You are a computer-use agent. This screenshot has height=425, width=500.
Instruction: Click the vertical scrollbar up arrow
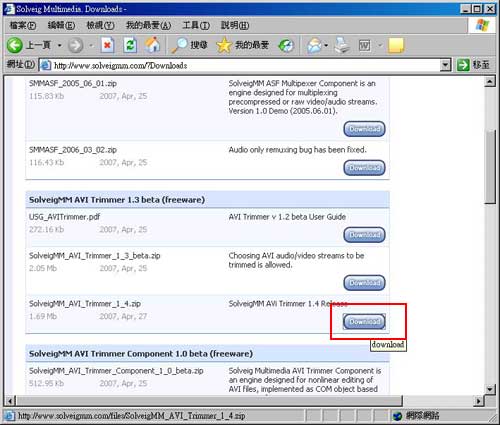[x=490, y=81]
